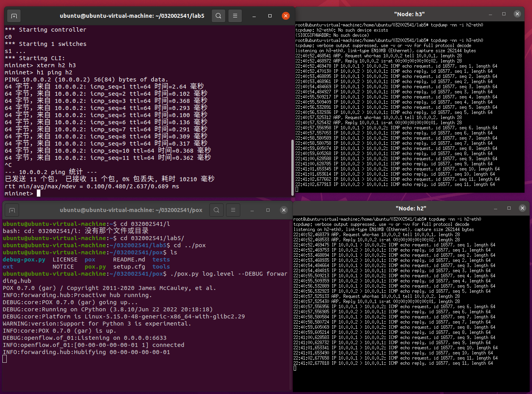Maximize the "Node: h3" xterm window
The width and height of the screenshot is (532, 394).
tap(504, 14)
